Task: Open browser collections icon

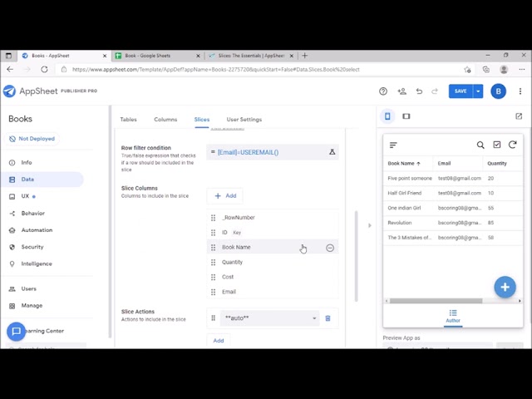Action: 485,70
